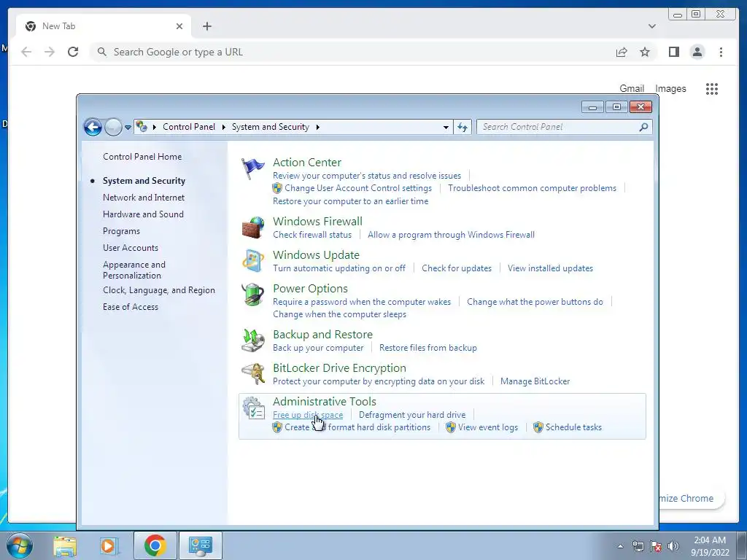
Task: Close the New Tab tab
Action: click(179, 26)
